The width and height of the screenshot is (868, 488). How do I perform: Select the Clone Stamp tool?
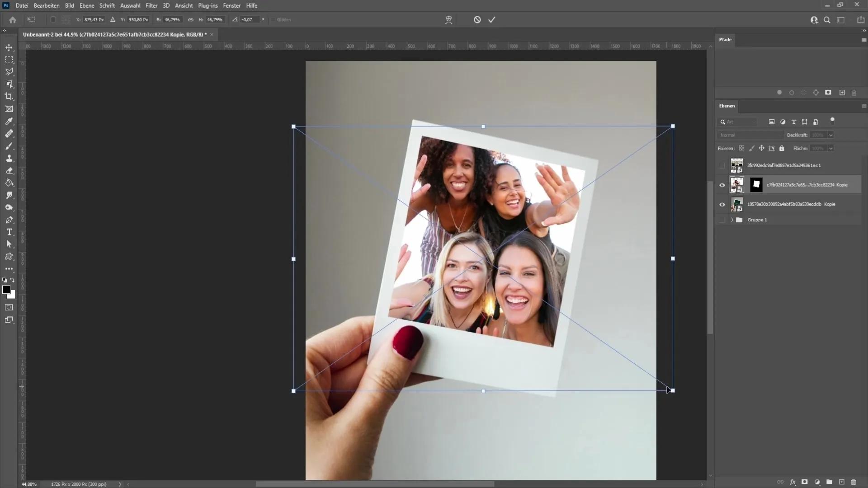coord(9,158)
